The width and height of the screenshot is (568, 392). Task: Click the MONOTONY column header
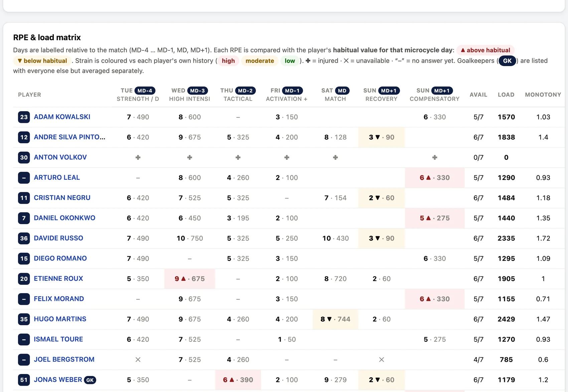pyautogui.click(x=543, y=94)
